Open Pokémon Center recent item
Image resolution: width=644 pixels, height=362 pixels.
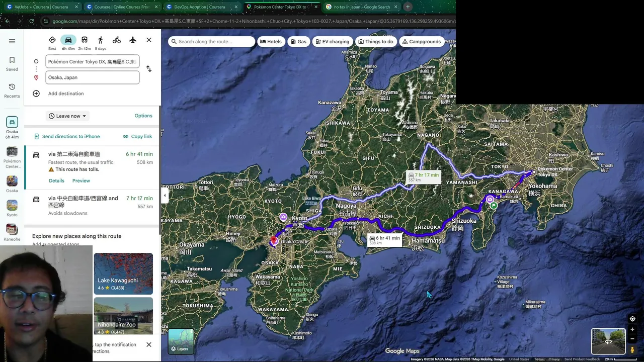coord(12,158)
